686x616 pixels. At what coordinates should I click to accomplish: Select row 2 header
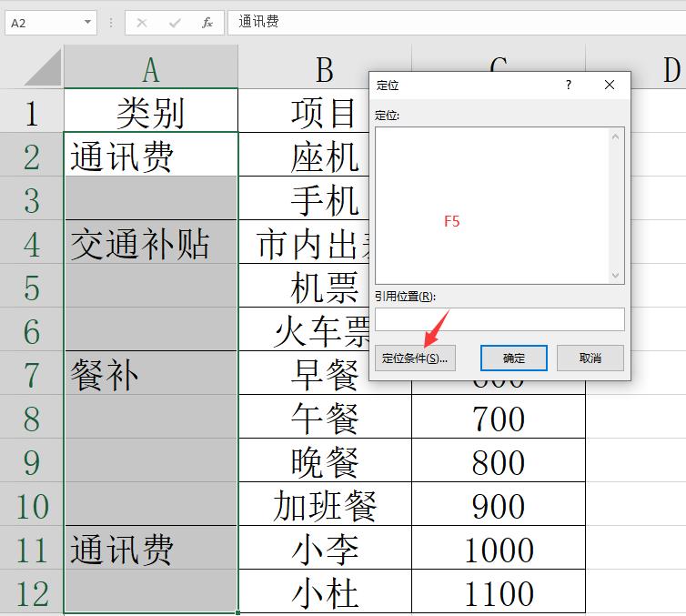[x=32, y=155]
